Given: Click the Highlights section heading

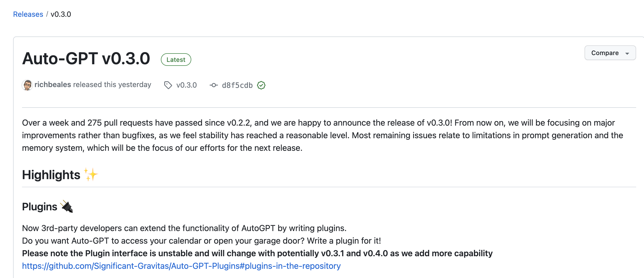Looking at the screenshot, I should point(51,175).
